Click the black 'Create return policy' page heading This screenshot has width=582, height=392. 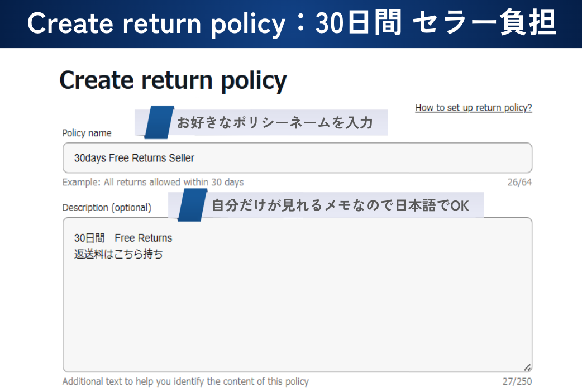(x=173, y=80)
